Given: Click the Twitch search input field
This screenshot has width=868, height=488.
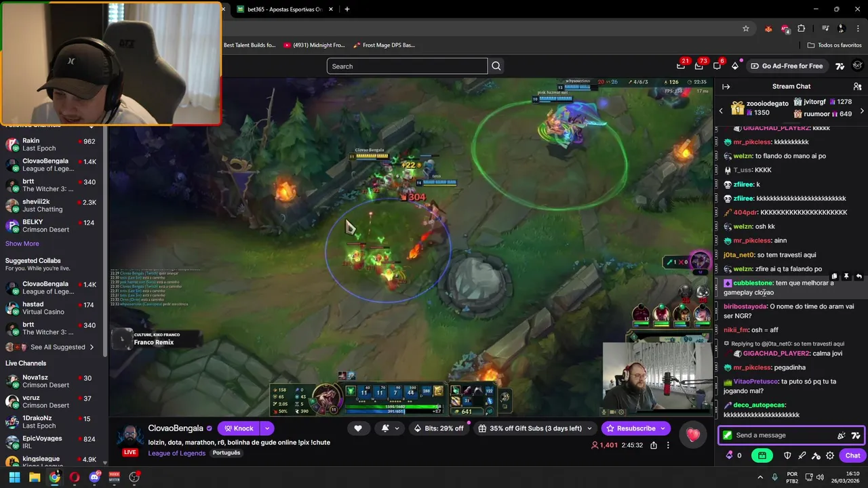Looking at the screenshot, I should (407, 66).
